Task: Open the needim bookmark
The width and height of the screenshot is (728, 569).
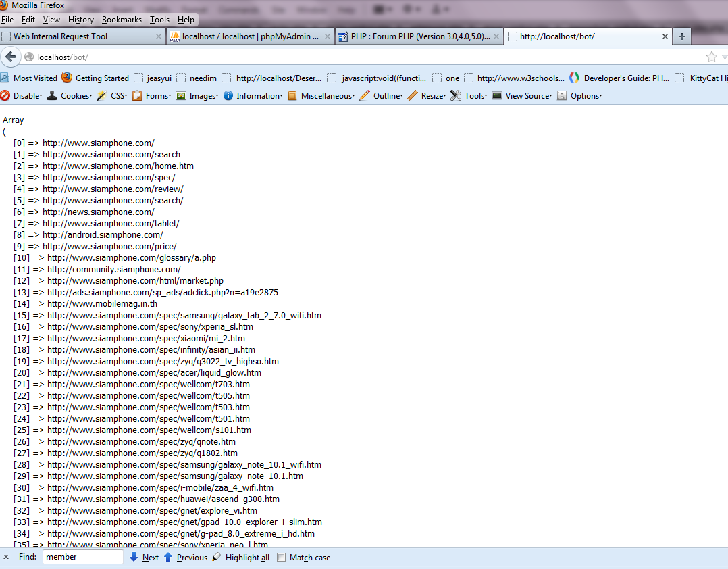Action: [x=197, y=78]
